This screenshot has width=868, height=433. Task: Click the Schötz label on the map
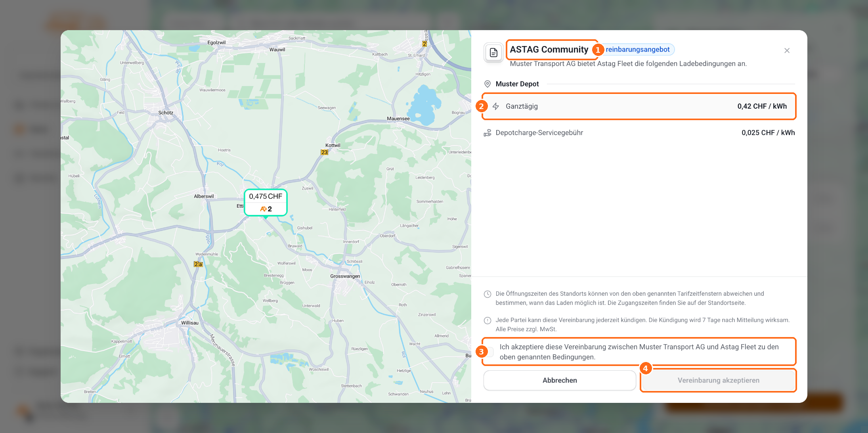(166, 113)
